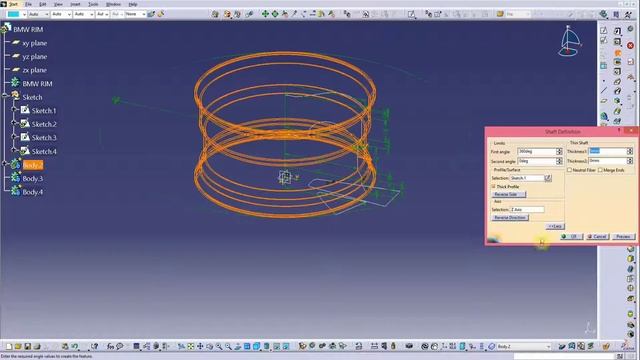
Task: Select BMW RIM part body node
Action: (x=37, y=83)
